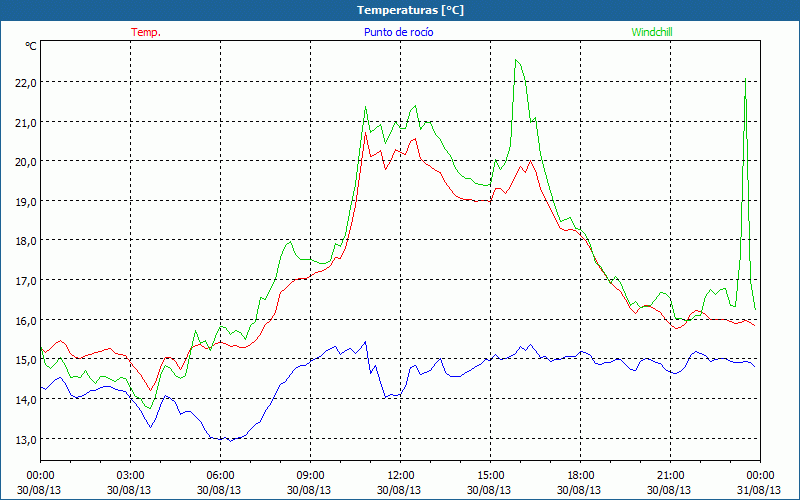Image resolution: width=800 pixels, height=500 pixels.
Task: Click the 19,0 y-axis value
Action: point(26,201)
